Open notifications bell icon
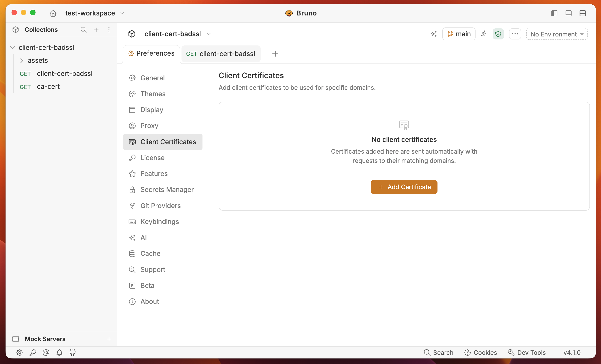The width and height of the screenshot is (601, 364). 59,352
